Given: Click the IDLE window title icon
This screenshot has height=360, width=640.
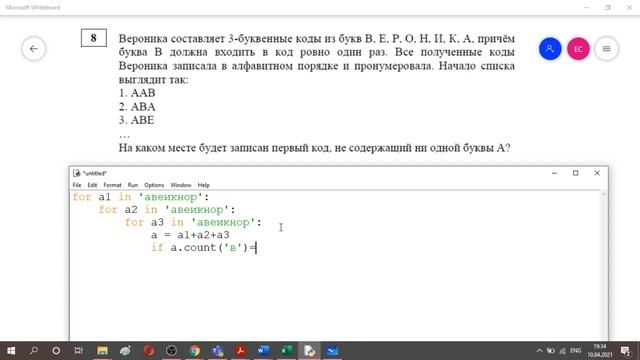Looking at the screenshot, I should tap(76, 173).
